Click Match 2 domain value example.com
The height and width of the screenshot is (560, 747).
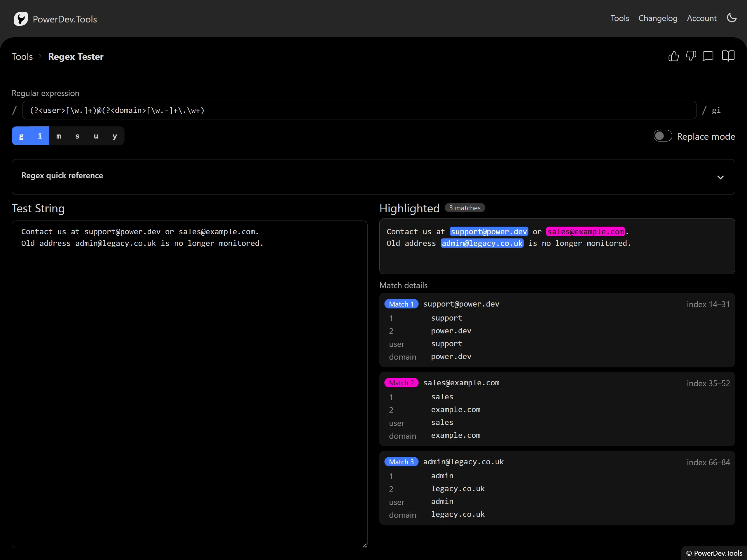click(455, 435)
